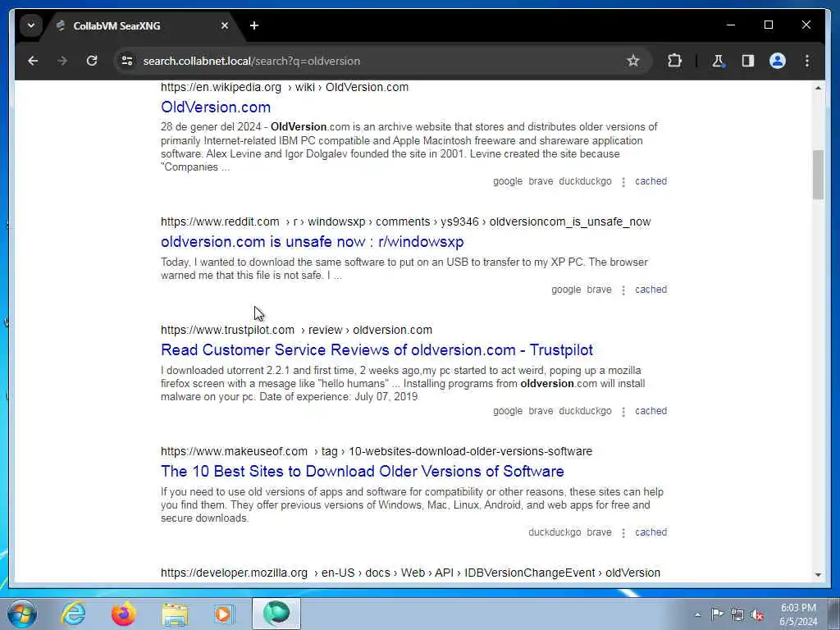This screenshot has width=840, height=630.
Task: Open the Extensions puzzle icon
Action: [674, 61]
